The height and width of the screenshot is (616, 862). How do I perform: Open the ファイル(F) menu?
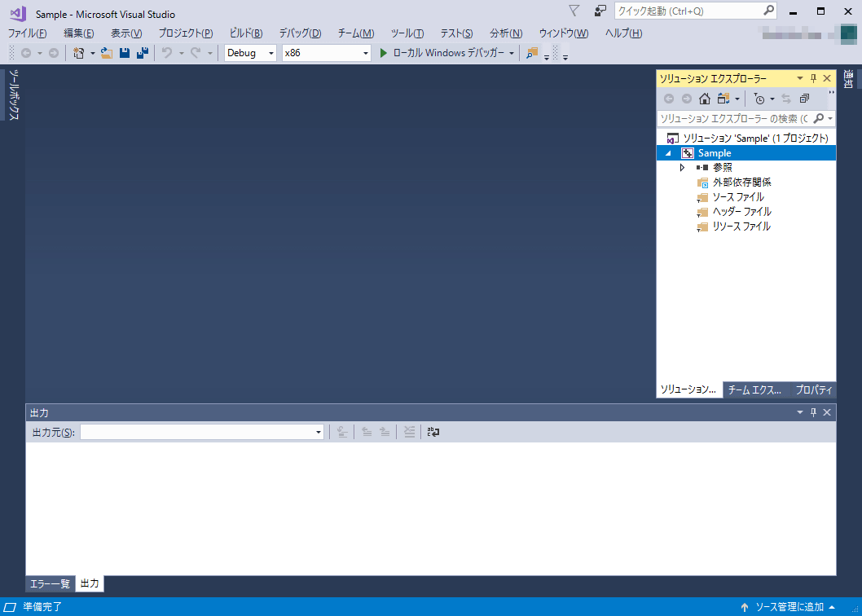tap(27, 33)
